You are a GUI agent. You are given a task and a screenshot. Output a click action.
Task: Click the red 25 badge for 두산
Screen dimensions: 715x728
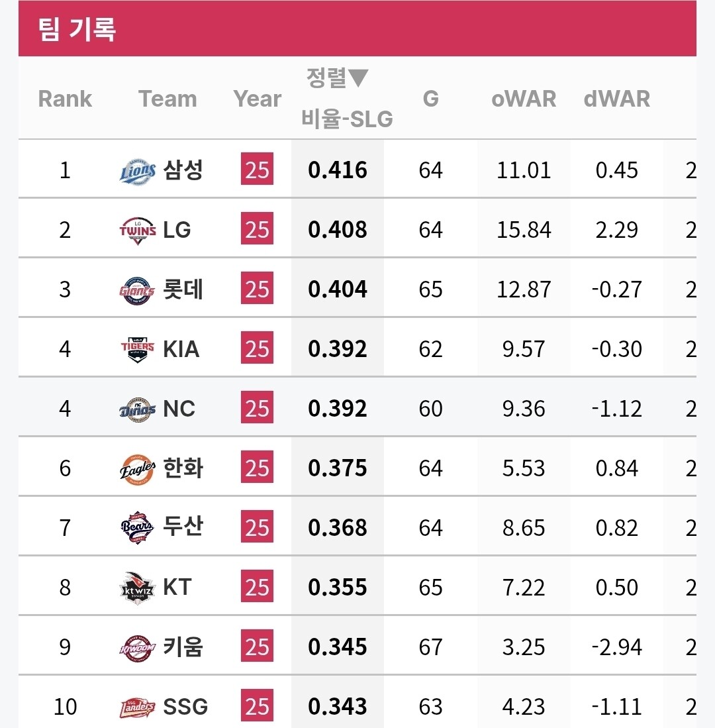coord(257,528)
